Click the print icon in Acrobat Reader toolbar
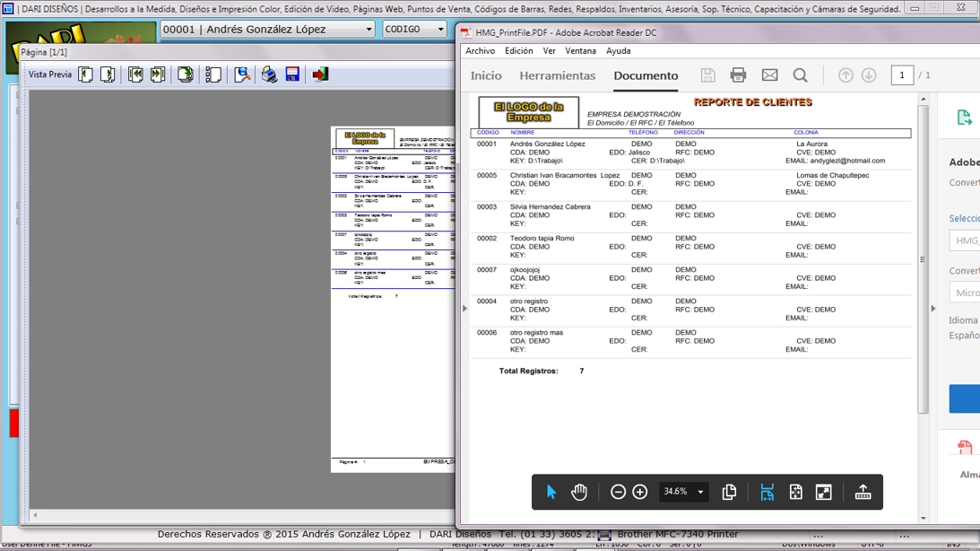Viewport: 980px width, 551px height. pos(738,75)
